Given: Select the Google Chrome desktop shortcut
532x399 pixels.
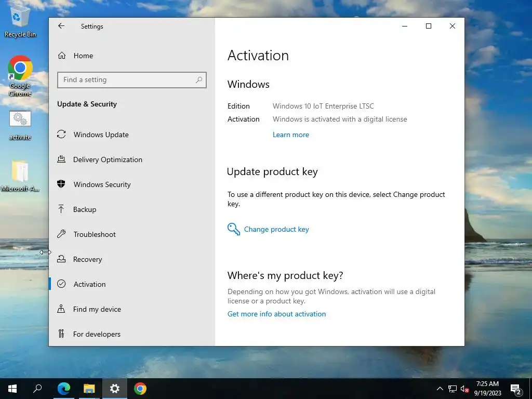Looking at the screenshot, I should point(20,76).
